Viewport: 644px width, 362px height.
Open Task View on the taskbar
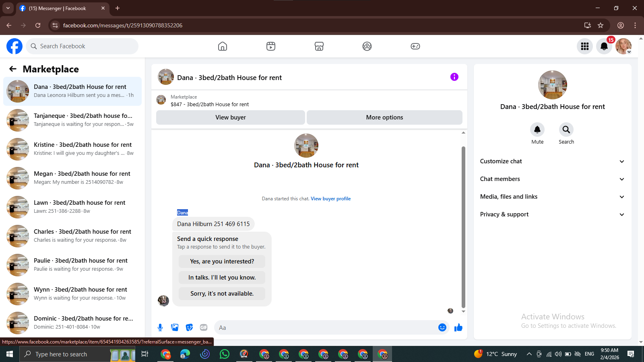click(145, 354)
